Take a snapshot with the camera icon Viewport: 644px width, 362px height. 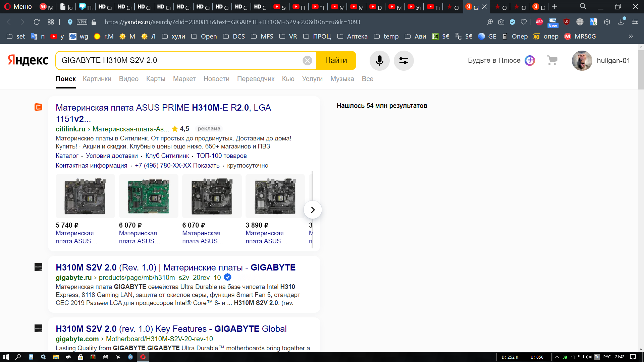501,22
